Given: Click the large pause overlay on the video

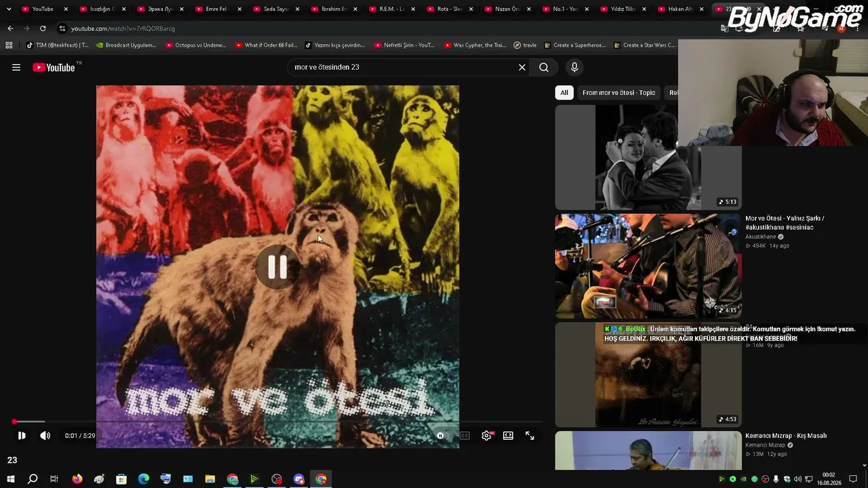Looking at the screenshot, I should click(277, 268).
